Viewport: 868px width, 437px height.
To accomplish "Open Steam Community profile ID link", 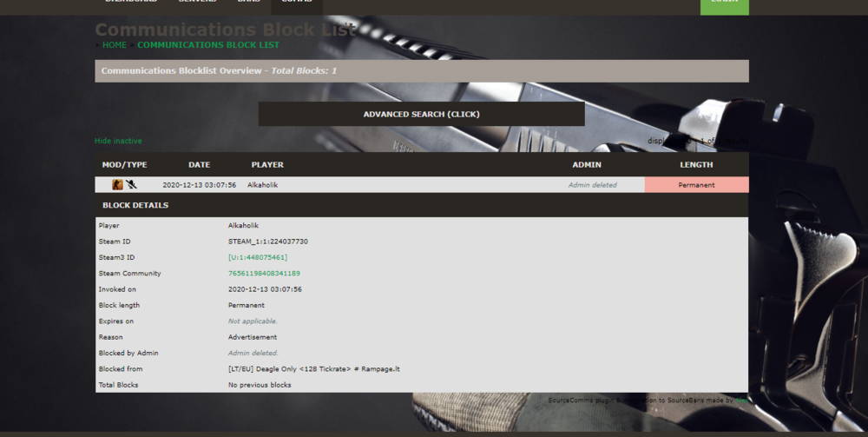I will point(264,273).
